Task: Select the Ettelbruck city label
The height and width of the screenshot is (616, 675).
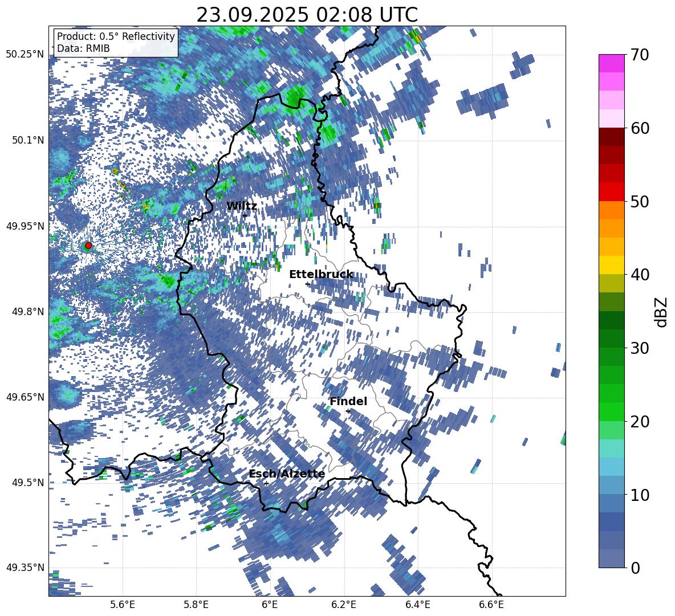Action: [321, 275]
